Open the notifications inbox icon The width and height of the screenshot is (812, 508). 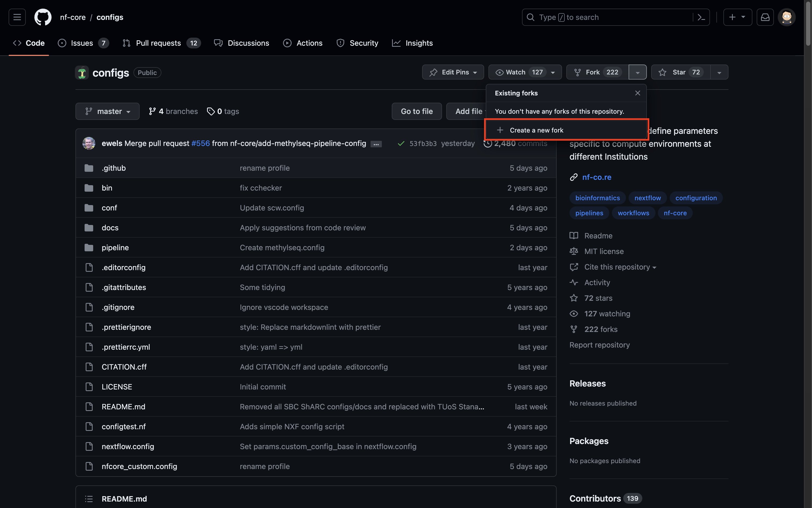coord(765,17)
